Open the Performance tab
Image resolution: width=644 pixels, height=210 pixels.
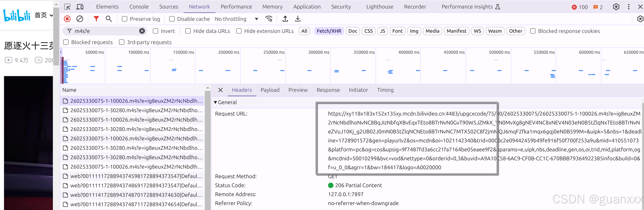236,7
